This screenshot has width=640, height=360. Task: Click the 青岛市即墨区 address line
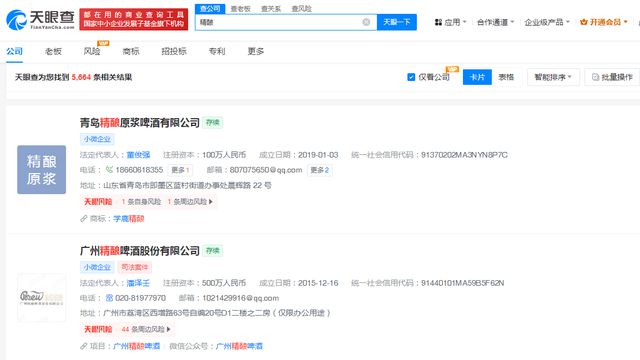(x=187, y=185)
